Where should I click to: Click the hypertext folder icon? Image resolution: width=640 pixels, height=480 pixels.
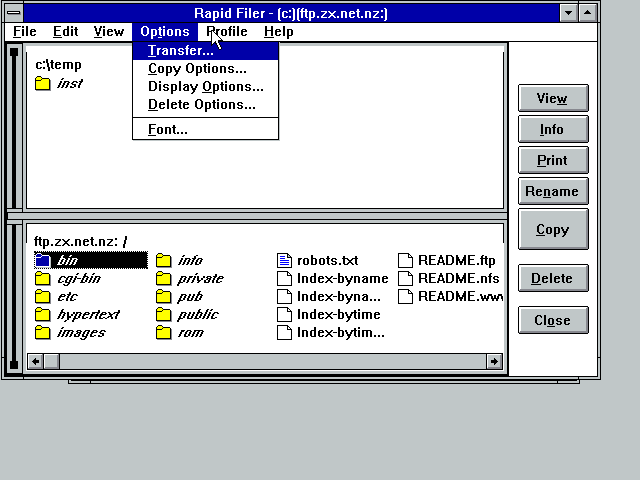point(42,315)
